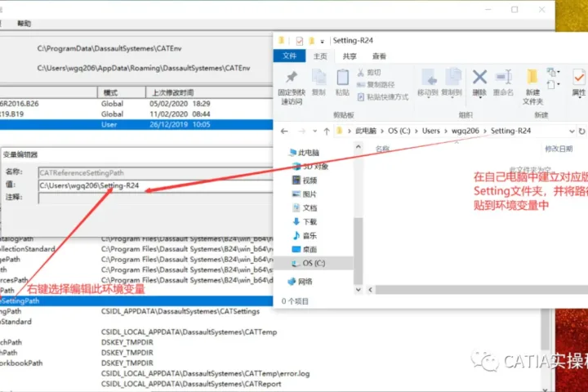Screen dimensions: 588x392
Task: Click the CATReferenceSettingPath name field
Action: click(156, 173)
